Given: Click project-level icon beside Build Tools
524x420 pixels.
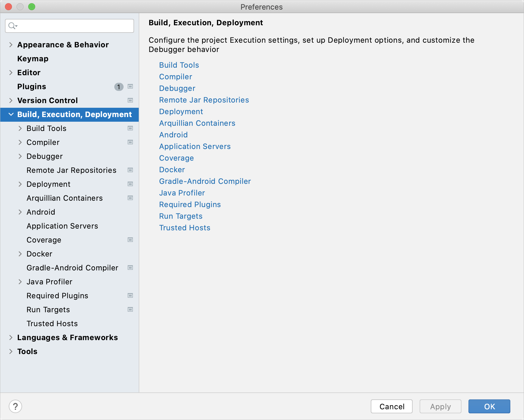Looking at the screenshot, I should click(130, 128).
